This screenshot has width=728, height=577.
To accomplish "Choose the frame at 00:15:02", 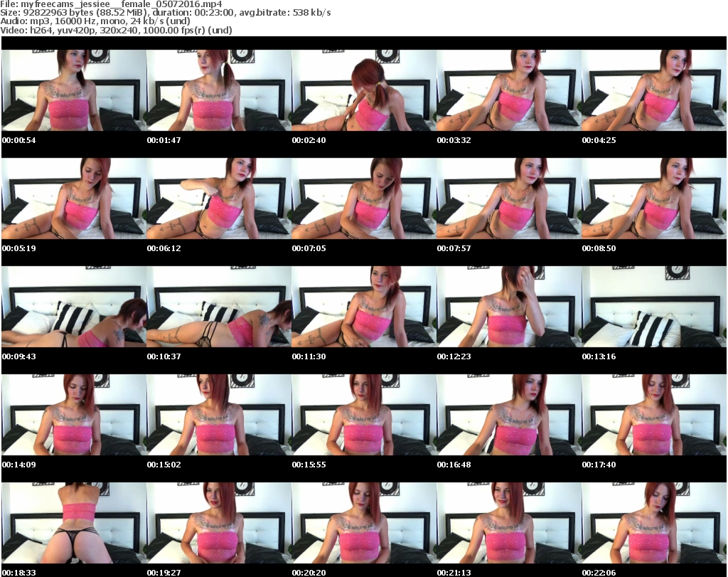I will [x=219, y=415].
